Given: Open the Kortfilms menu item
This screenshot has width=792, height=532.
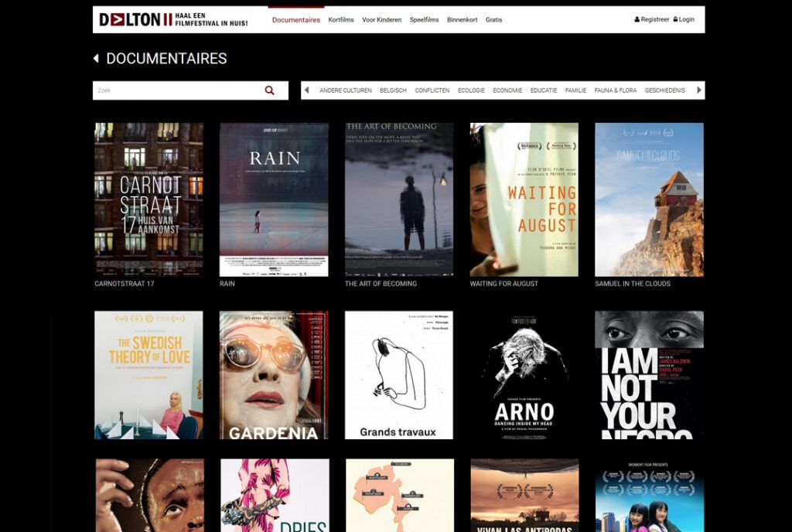Looking at the screenshot, I should (x=341, y=19).
